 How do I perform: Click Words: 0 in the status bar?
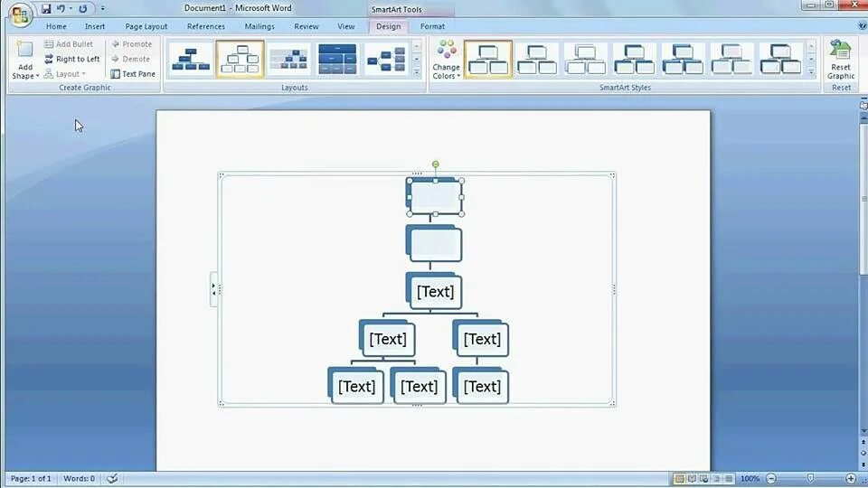(x=79, y=479)
